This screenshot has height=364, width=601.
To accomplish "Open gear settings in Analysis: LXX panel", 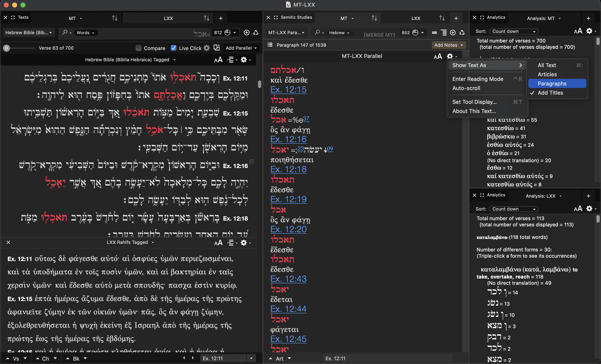I will click(x=589, y=209).
